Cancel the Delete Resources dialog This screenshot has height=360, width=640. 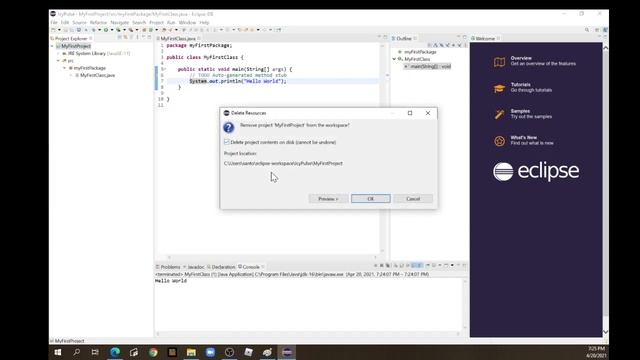point(413,199)
